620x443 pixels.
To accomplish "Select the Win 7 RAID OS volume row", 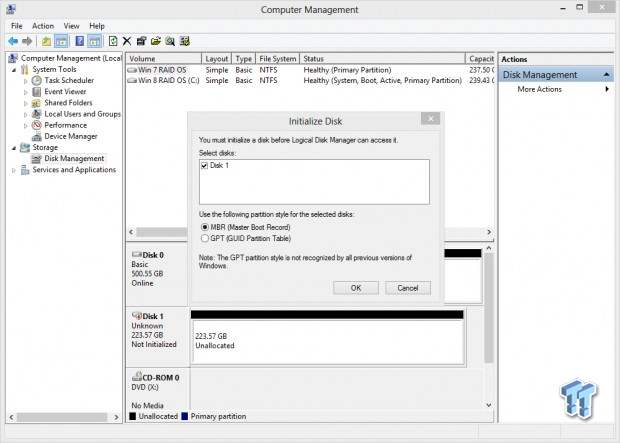I will (x=310, y=70).
